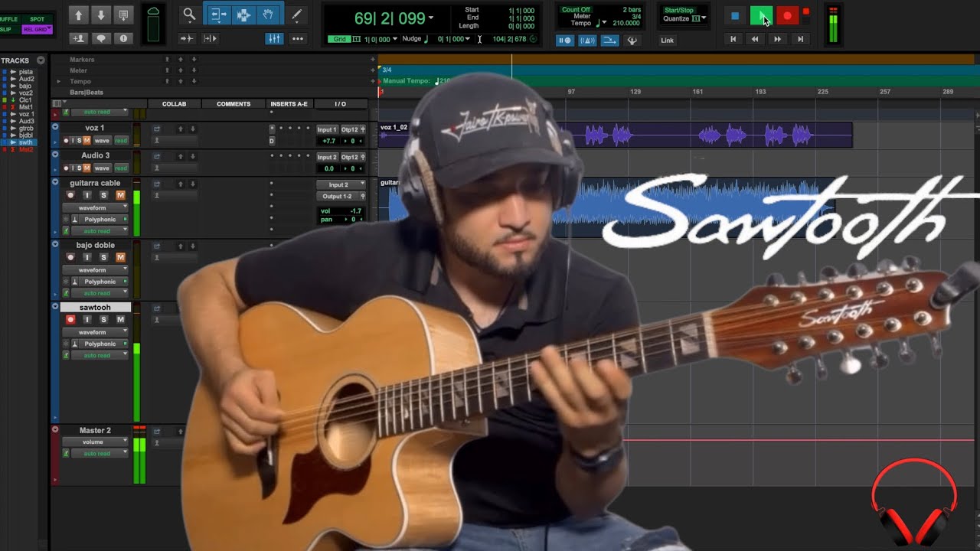Record-arm the sawtooh track
This screenshot has height=551, width=980.
(x=70, y=319)
